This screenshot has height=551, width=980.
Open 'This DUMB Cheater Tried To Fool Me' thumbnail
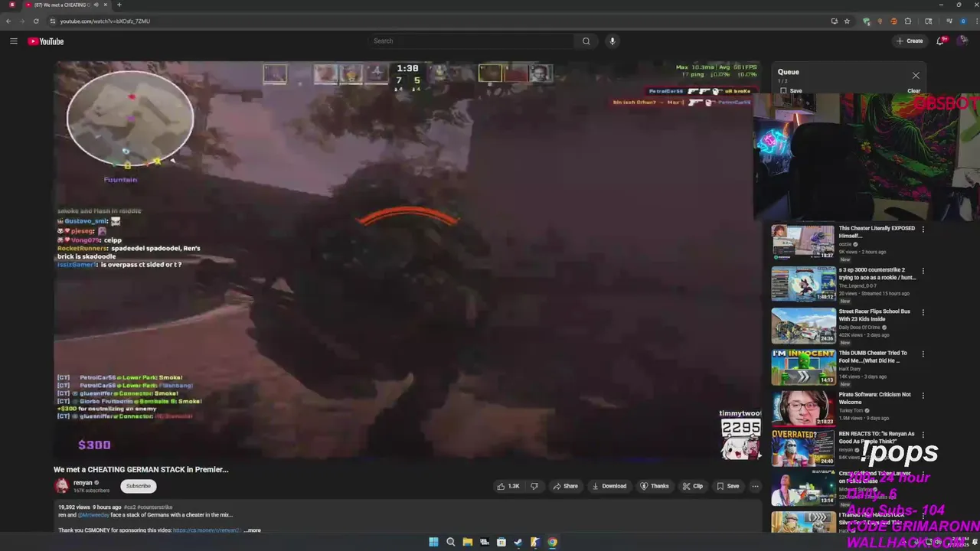[x=803, y=367]
